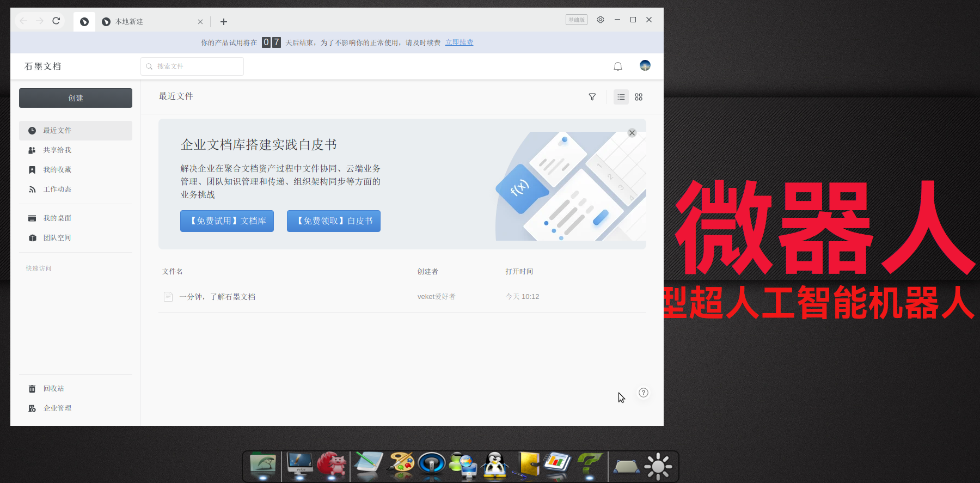The image size is (980, 483).
Task: Open the yellow notebook in dock
Action: click(526, 466)
